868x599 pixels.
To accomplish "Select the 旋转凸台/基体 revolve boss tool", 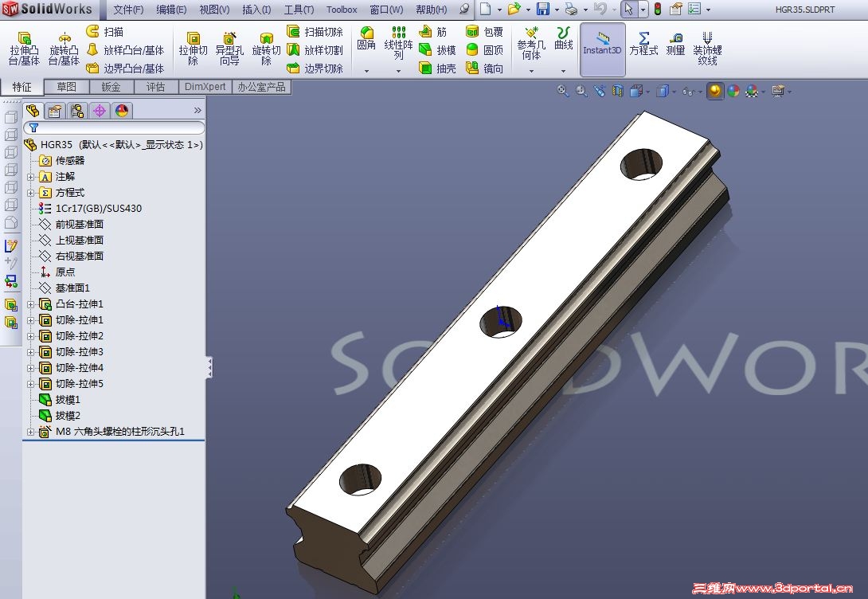I will [x=64, y=49].
